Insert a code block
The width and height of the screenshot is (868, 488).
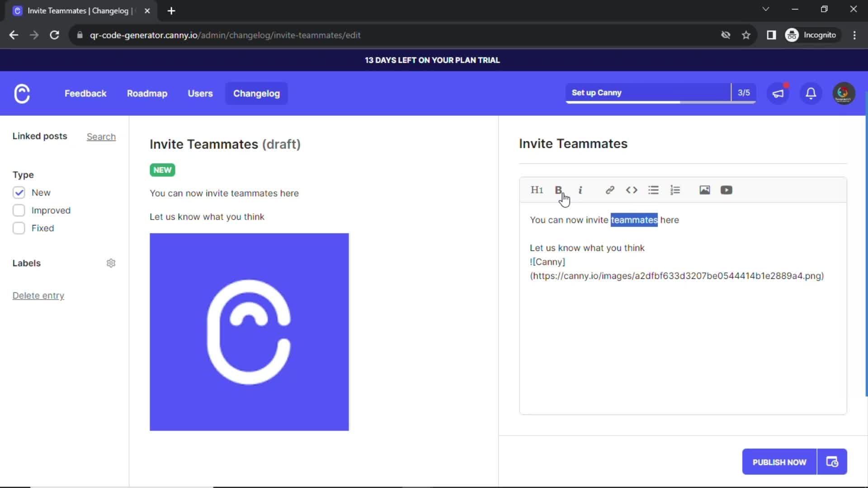(x=632, y=190)
